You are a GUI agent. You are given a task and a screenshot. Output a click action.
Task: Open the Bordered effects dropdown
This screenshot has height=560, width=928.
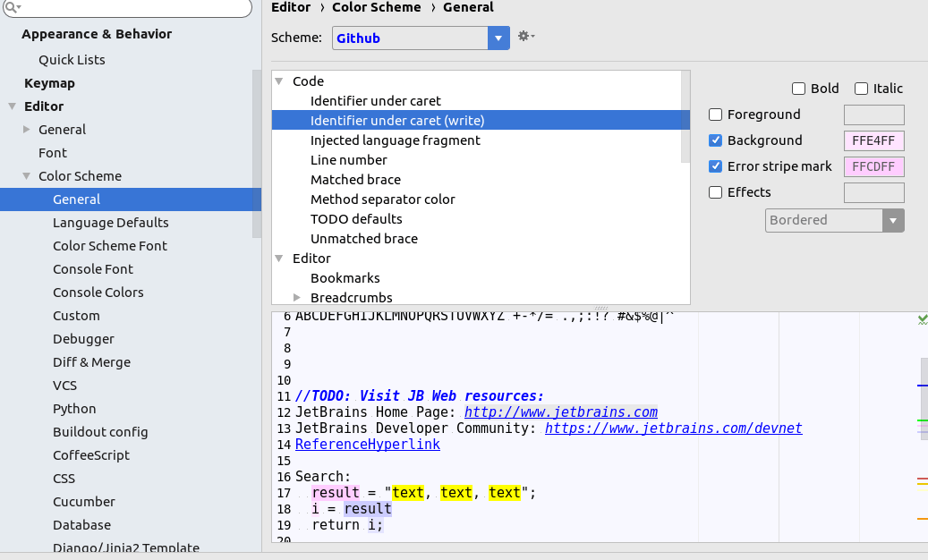pos(892,220)
